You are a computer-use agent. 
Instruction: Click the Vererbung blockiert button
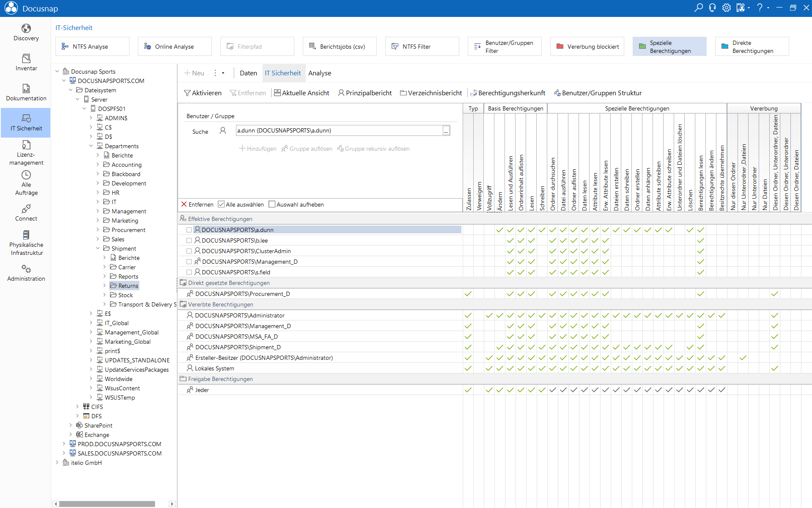point(587,47)
